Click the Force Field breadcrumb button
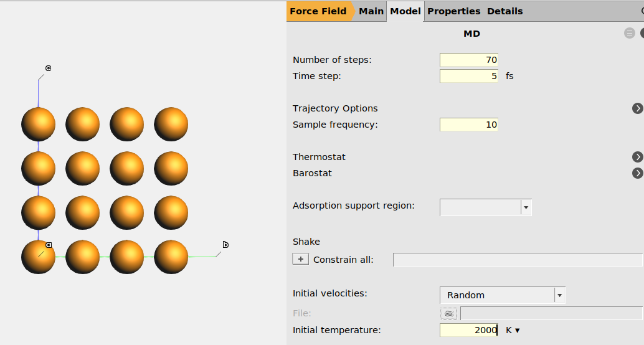 coord(318,11)
